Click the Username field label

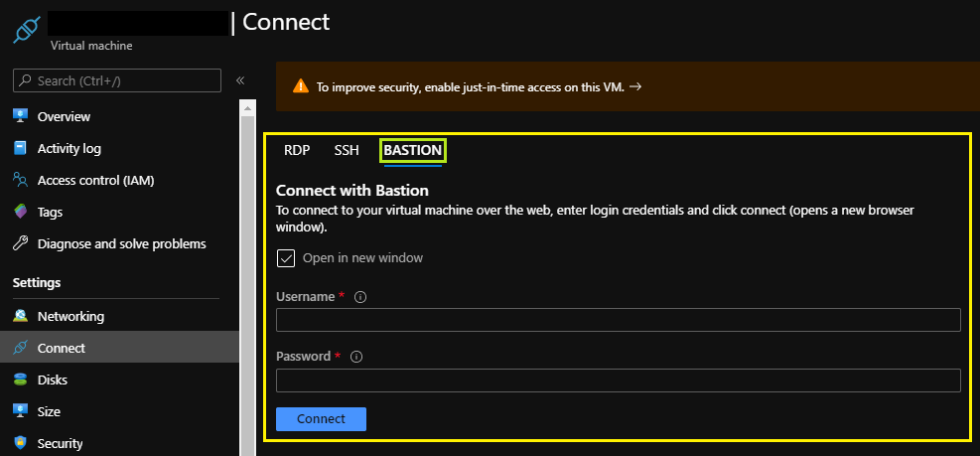(306, 297)
